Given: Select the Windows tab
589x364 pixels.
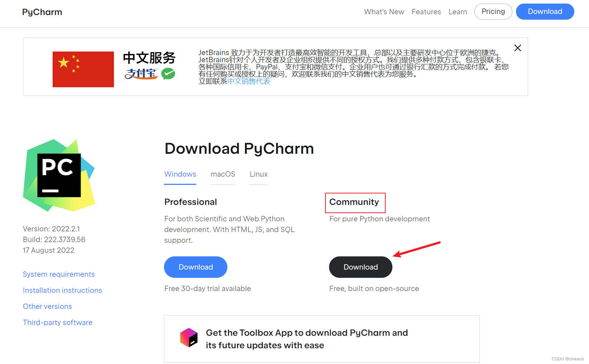Looking at the screenshot, I should (x=180, y=174).
